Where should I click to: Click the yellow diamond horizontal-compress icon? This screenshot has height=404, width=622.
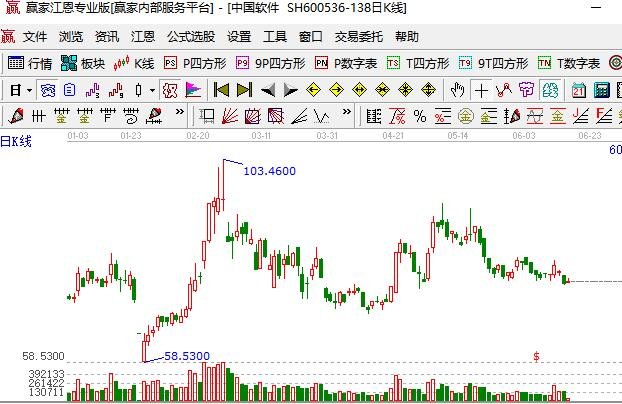[382, 90]
